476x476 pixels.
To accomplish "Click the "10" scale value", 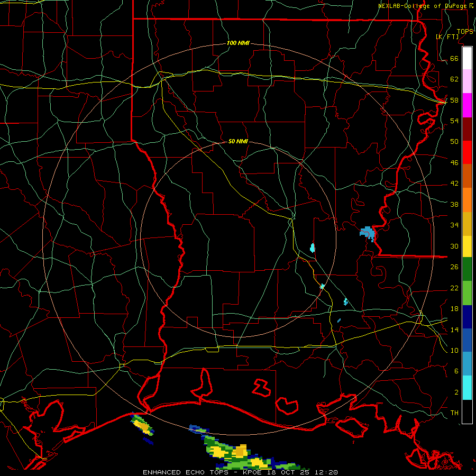I will point(454,350).
